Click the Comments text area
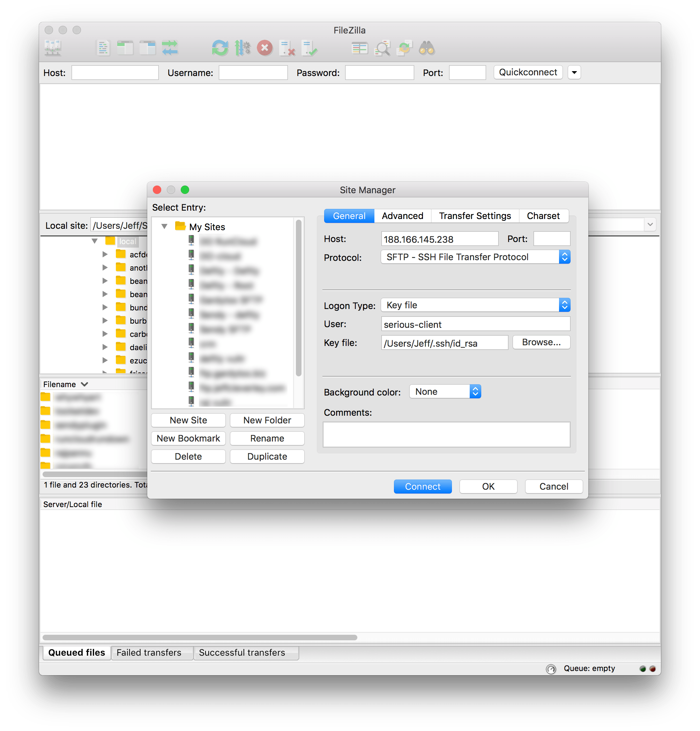The height and width of the screenshot is (731, 700). (x=447, y=435)
